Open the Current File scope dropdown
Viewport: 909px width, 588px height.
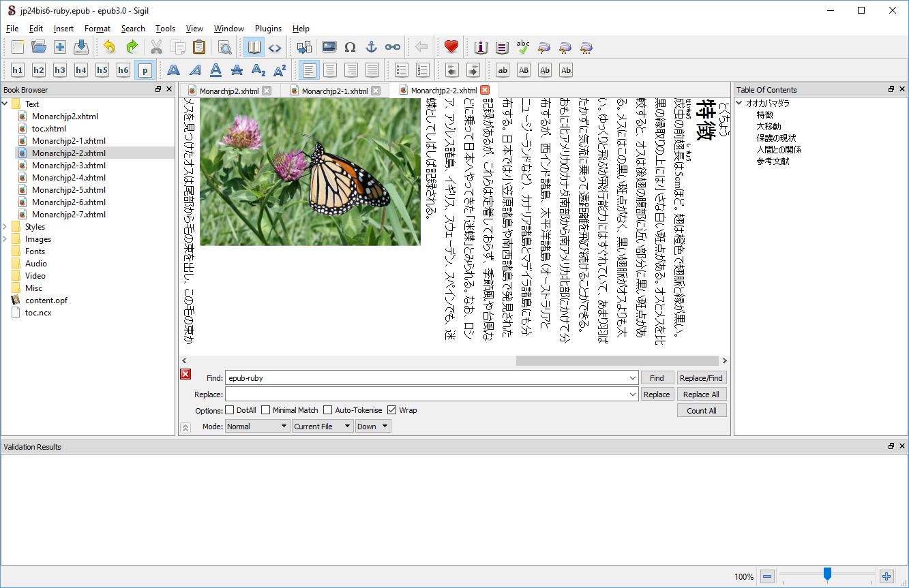click(323, 427)
